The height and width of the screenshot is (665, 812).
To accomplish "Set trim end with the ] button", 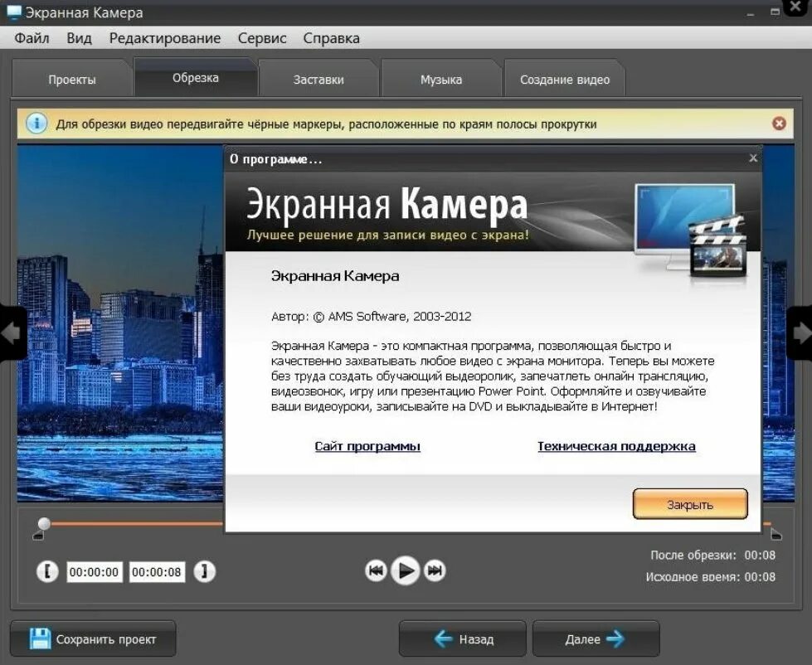I will click(x=205, y=572).
